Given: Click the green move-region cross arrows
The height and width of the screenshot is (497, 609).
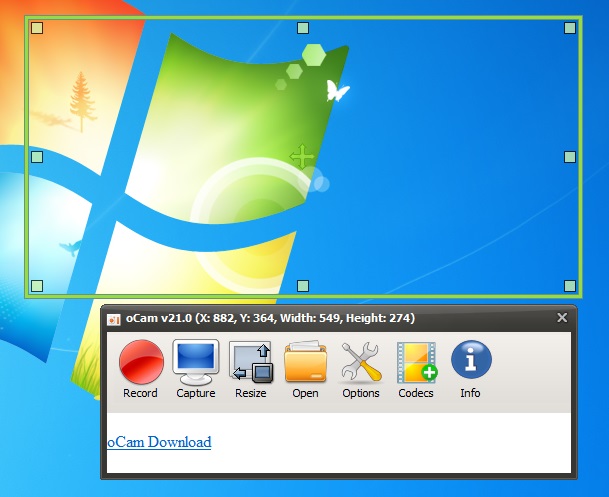Looking at the screenshot, I should [302, 157].
